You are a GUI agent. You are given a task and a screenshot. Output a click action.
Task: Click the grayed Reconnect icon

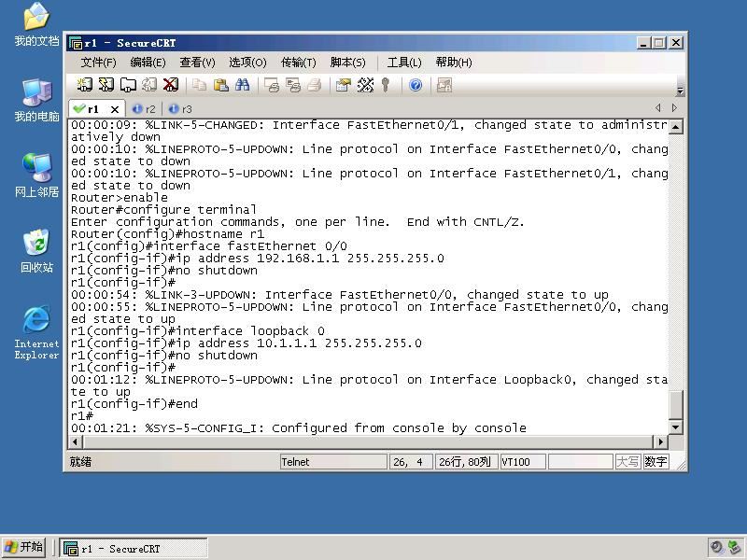[x=149, y=85]
